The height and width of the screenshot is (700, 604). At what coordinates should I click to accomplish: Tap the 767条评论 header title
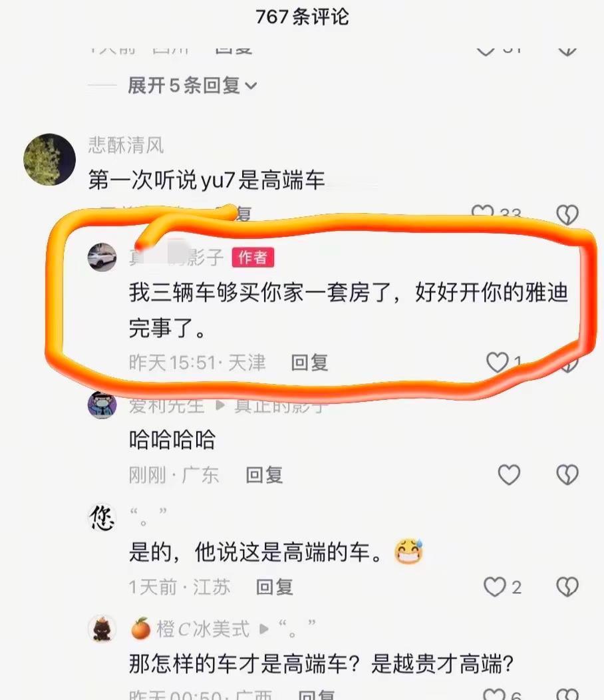[x=302, y=17]
